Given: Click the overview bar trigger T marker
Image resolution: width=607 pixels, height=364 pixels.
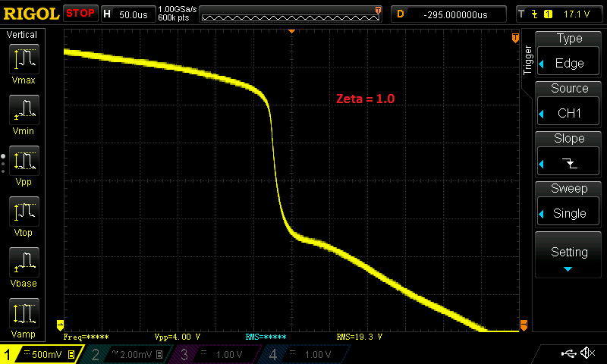Looking at the screenshot, I should (378, 11).
